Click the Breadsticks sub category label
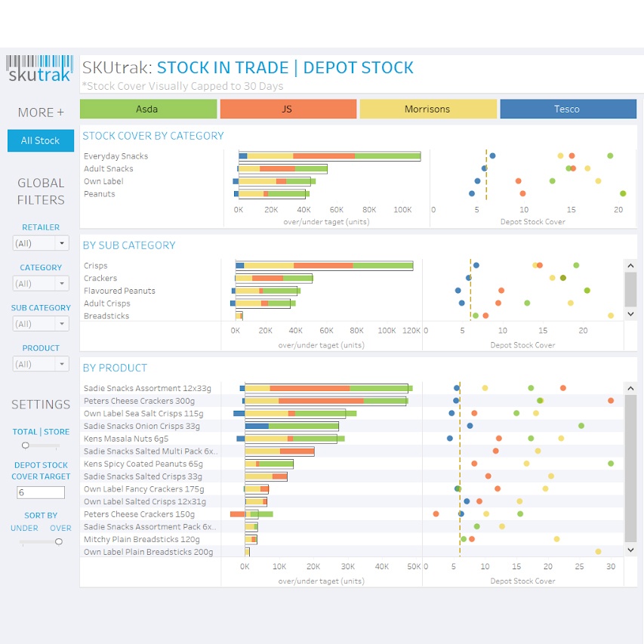 (x=106, y=316)
